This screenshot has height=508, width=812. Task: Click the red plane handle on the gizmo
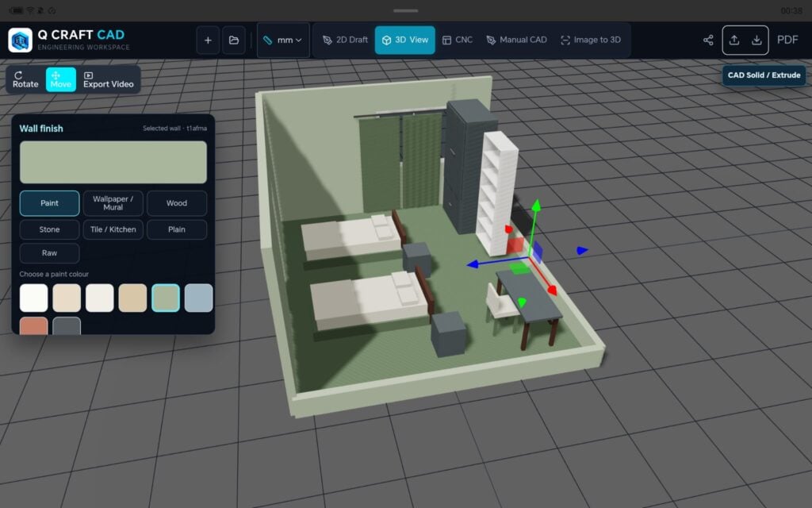point(515,246)
